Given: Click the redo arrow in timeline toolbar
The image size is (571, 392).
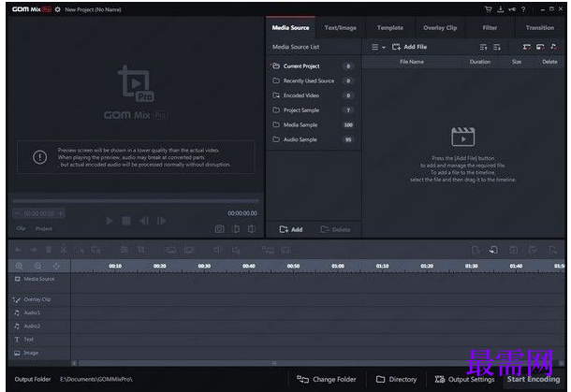Looking at the screenshot, I should [34, 250].
